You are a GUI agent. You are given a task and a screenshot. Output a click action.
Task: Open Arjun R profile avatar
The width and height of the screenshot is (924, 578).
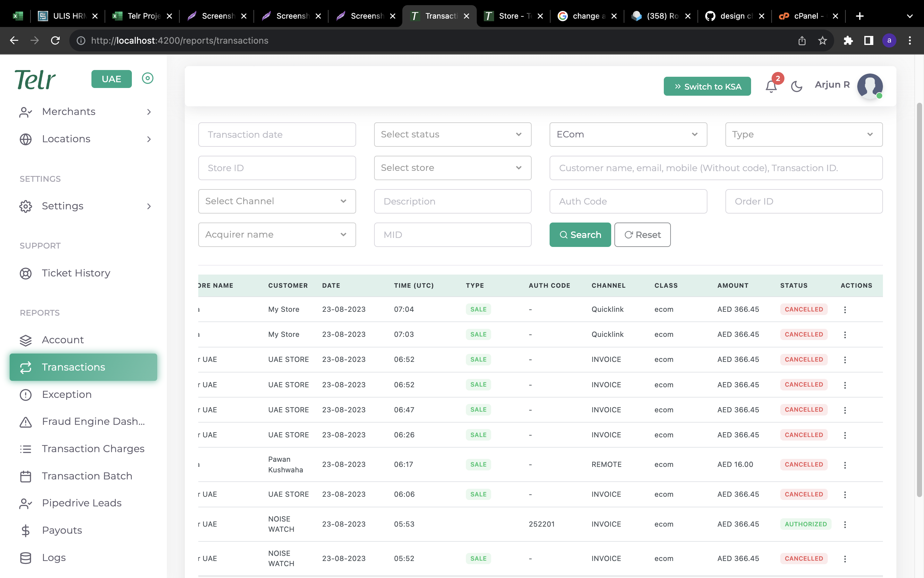870,86
